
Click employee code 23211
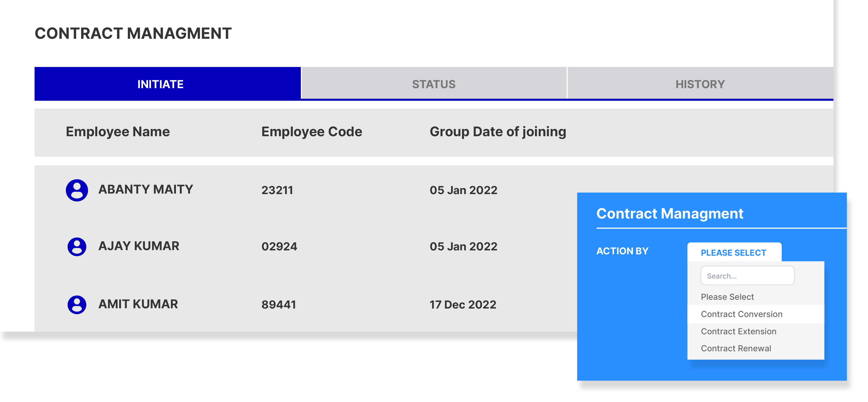tap(277, 190)
